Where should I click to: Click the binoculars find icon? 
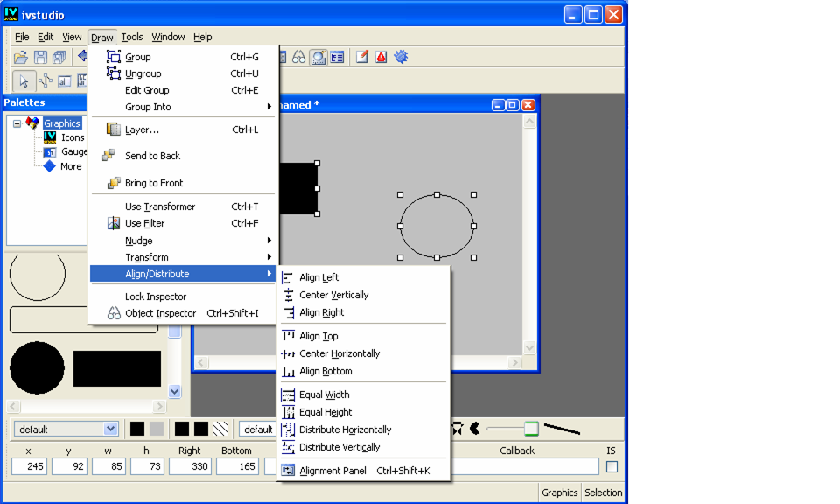(x=298, y=58)
